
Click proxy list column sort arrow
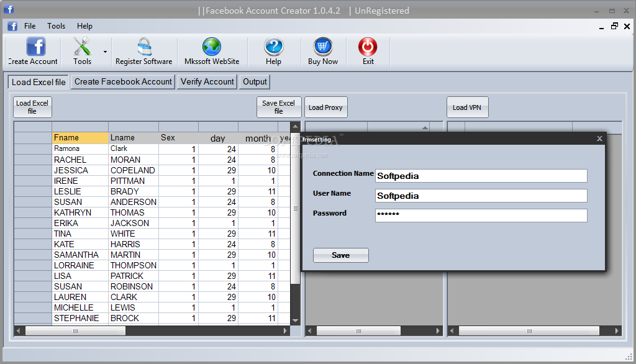tap(425, 127)
